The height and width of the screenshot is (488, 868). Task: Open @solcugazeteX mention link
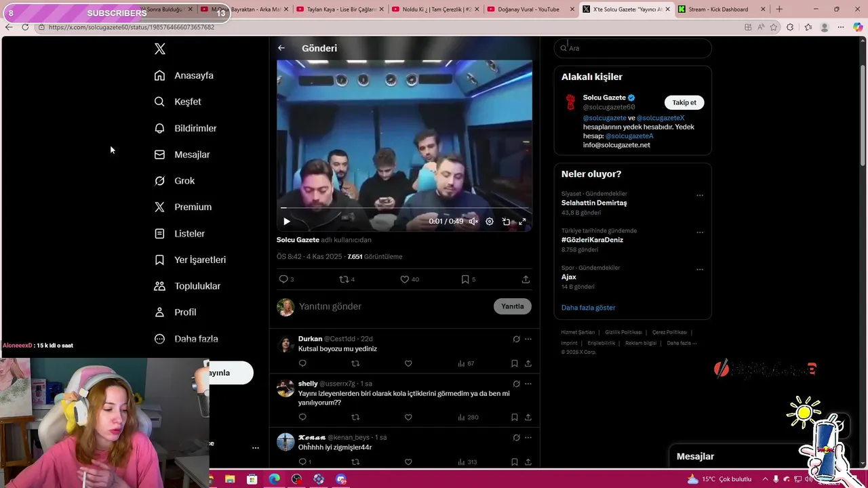pyautogui.click(x=660, y=118)
